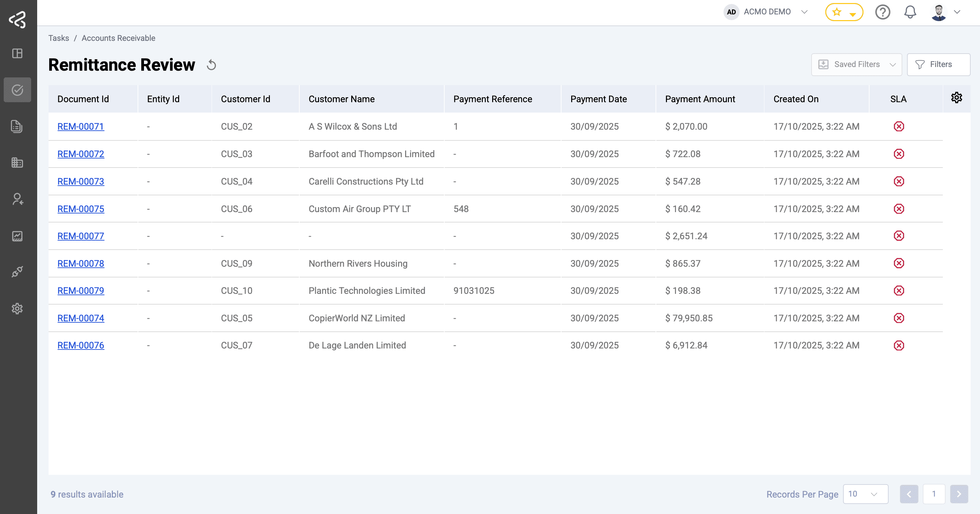The height and width of the screenshot is (514, 980).
Task: Navigate to Tasks in the breadcrumb
Action: pyautogui.click(x=59, y=38)
